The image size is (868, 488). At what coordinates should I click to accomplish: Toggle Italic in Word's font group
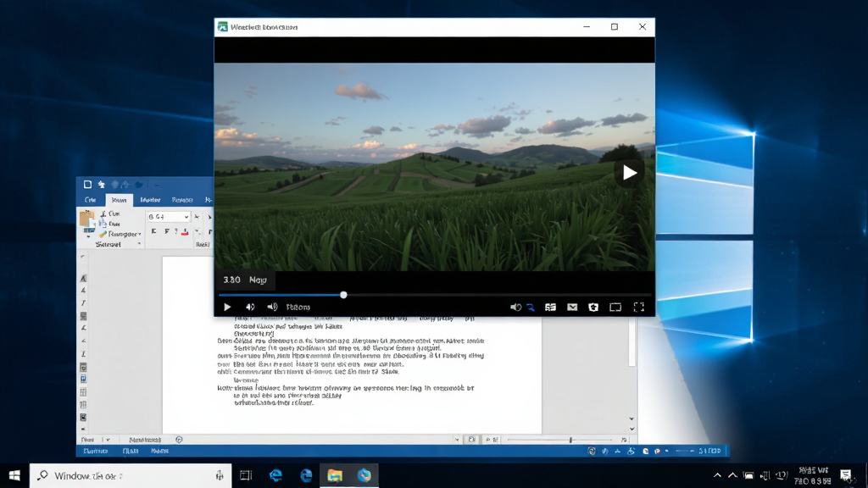[x=166, y=232]
